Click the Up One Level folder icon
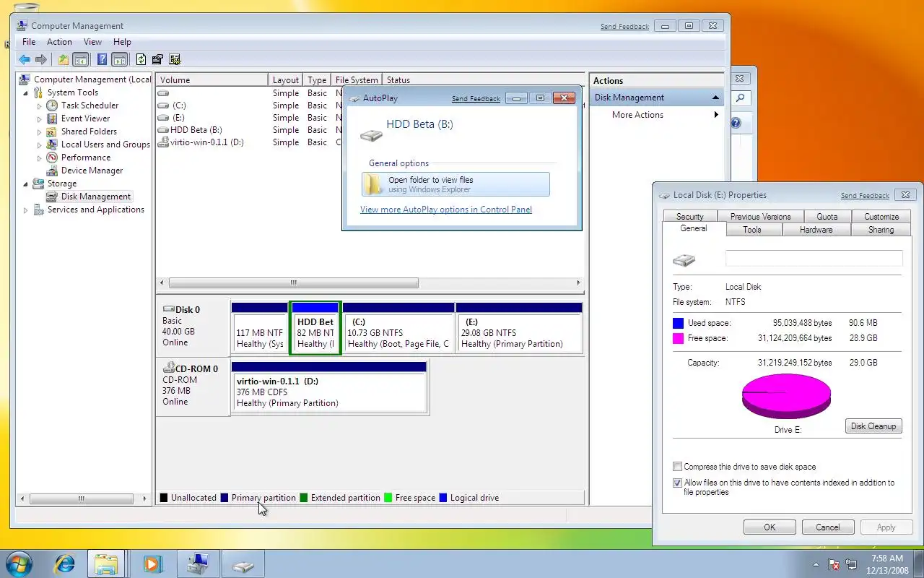This screenshot has height=578, width=924. point(64,60)
